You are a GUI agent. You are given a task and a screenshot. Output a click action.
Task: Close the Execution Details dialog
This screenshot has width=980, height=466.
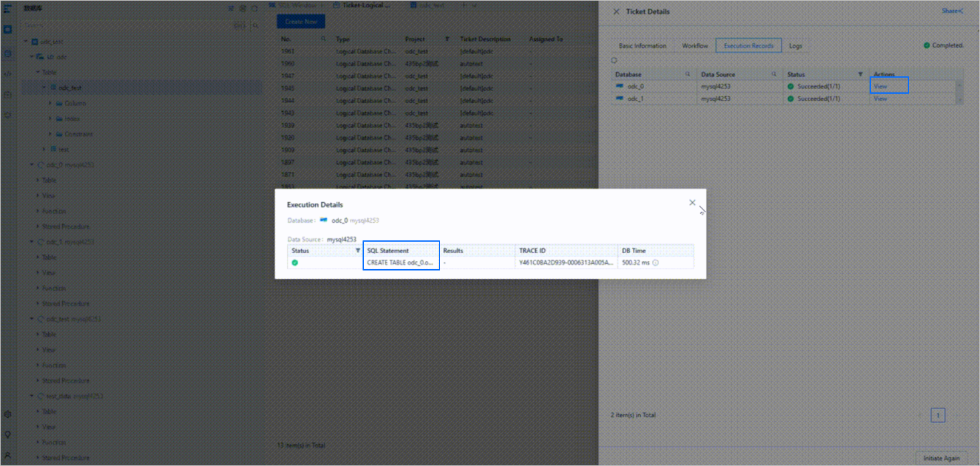pos(692,203)
